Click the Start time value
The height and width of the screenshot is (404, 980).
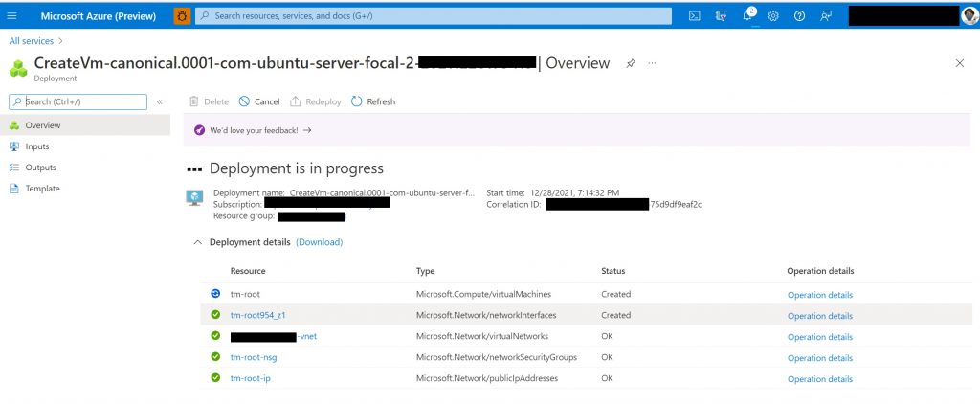[x=574, y=192]
